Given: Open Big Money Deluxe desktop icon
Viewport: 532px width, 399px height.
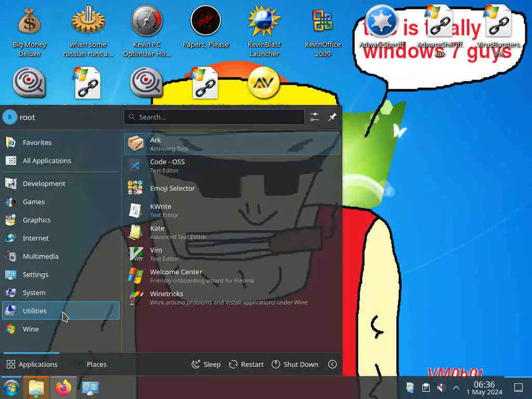Looking at the screenshot, I should 29,32.
